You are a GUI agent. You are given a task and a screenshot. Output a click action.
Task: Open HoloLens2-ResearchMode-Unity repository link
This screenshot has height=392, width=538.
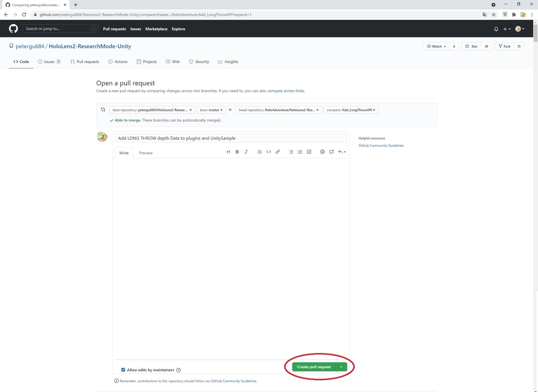coord(90,46)
